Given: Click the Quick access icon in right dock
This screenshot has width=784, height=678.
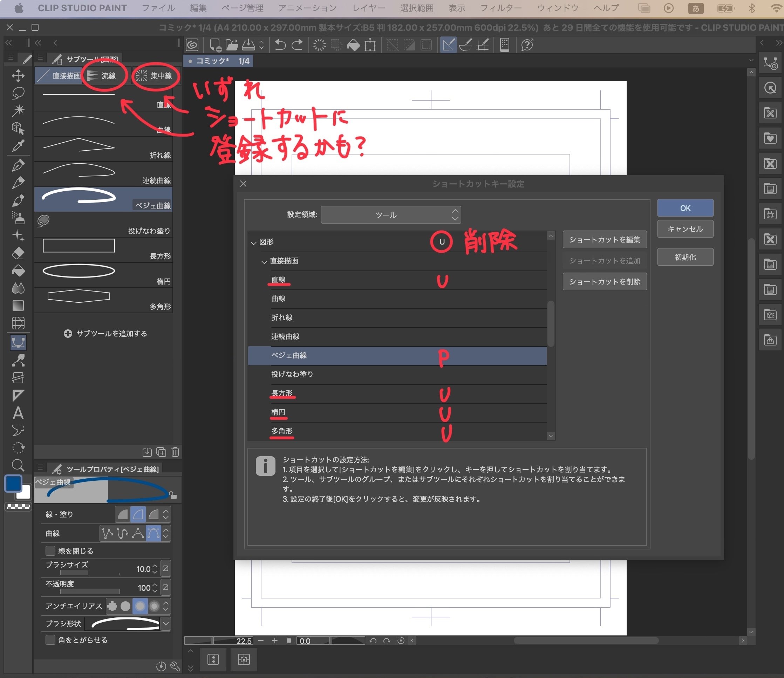Looking at the screenshot, I should click(770, 88).
